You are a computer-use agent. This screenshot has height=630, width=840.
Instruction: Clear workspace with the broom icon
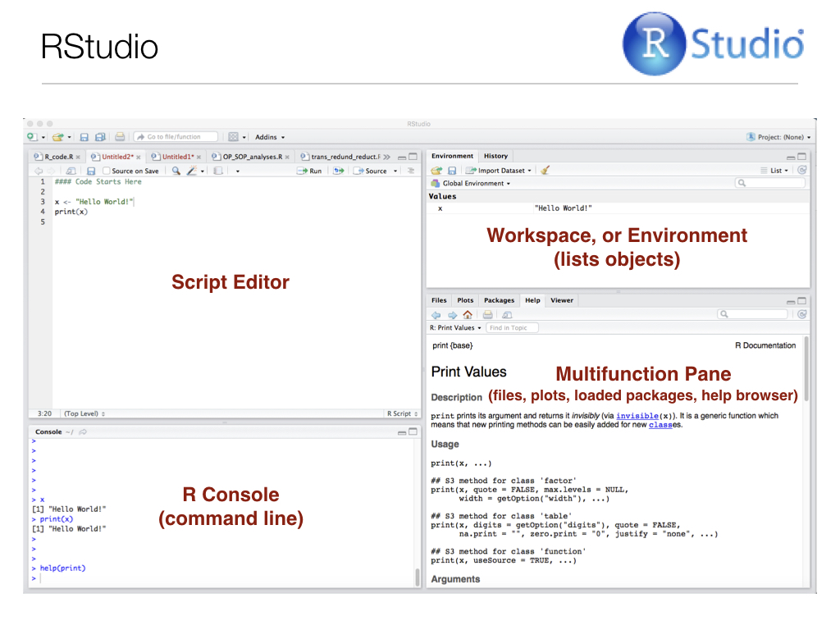click(546, 171)
